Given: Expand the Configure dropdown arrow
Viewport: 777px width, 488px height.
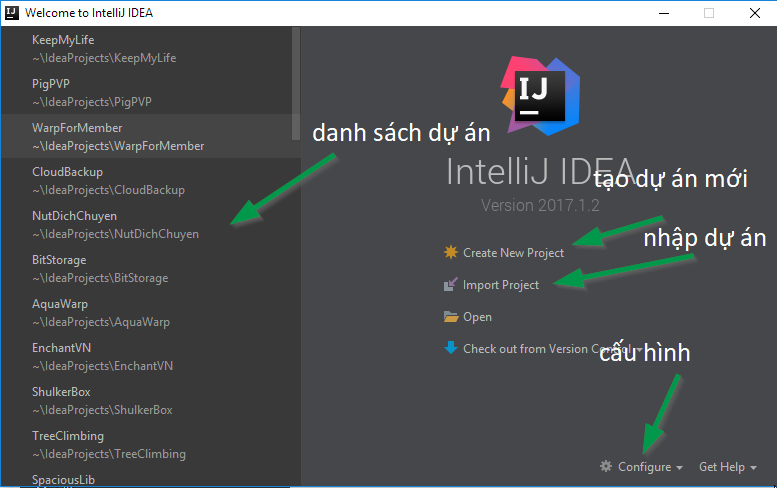Looking at the screenshot, I should tap(679, 468).
